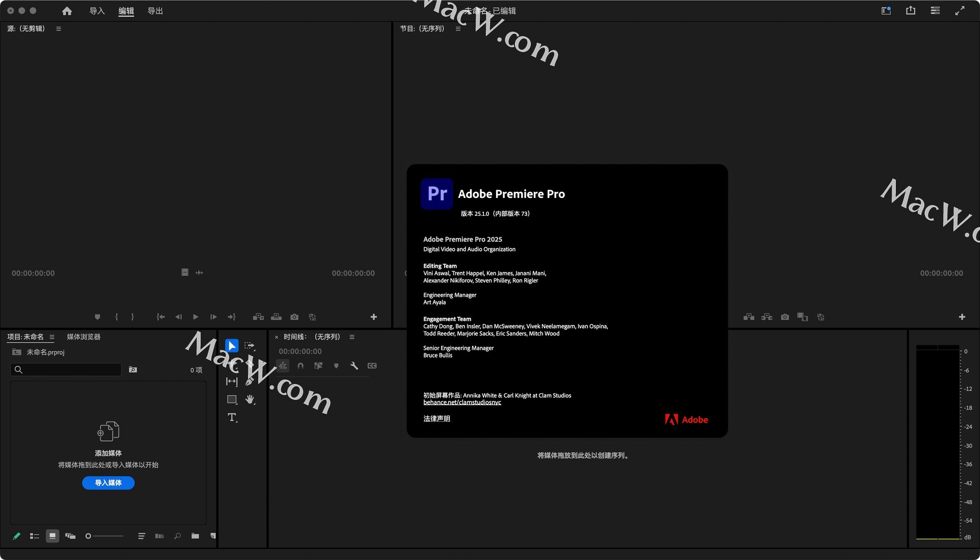Image resolution: width=980 pixels, height=560 pixels.
Task: Select the Drag Video Only icon
Action: point(185,272)
